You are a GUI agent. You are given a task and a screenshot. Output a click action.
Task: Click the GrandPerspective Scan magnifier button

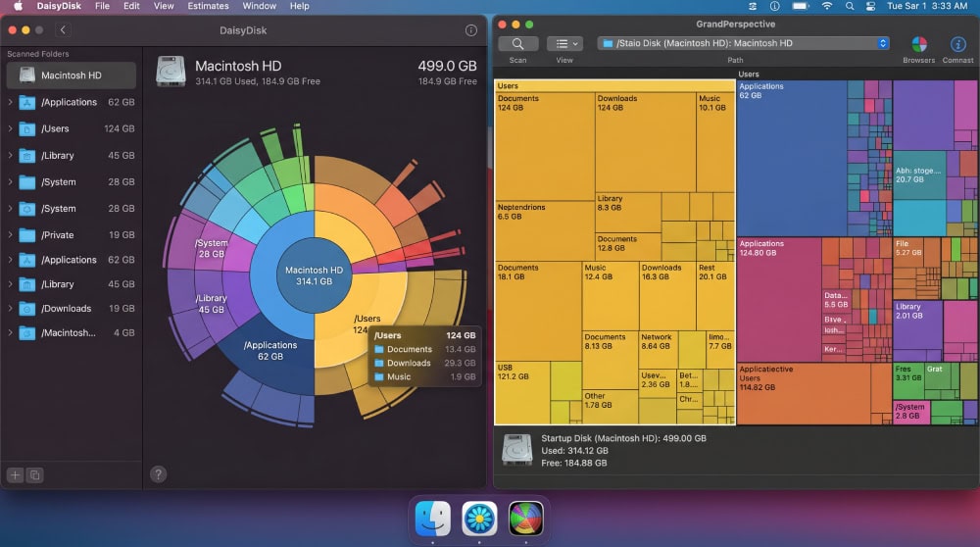coord(518,44)
